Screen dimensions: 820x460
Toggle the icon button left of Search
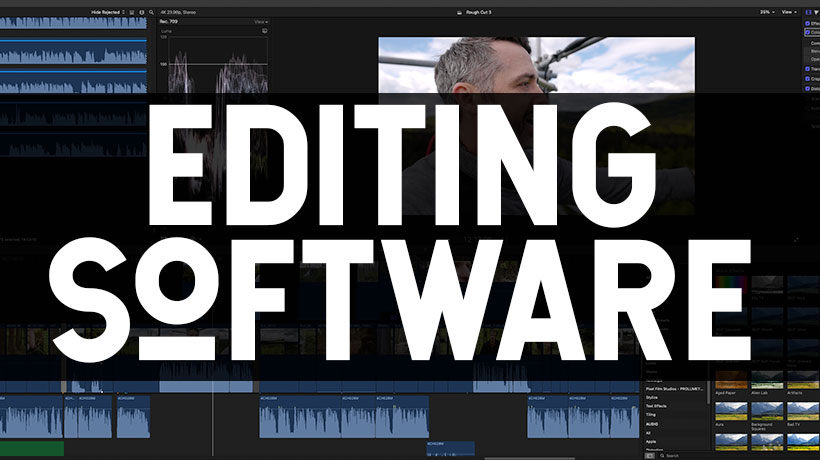pyautogui.click(x=650, y=456)
